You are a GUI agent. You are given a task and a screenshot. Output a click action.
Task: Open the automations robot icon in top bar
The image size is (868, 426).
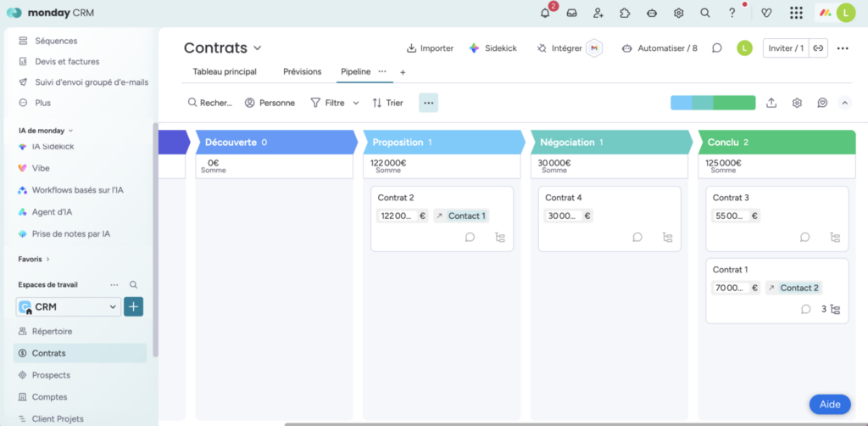tap(652, 13)
